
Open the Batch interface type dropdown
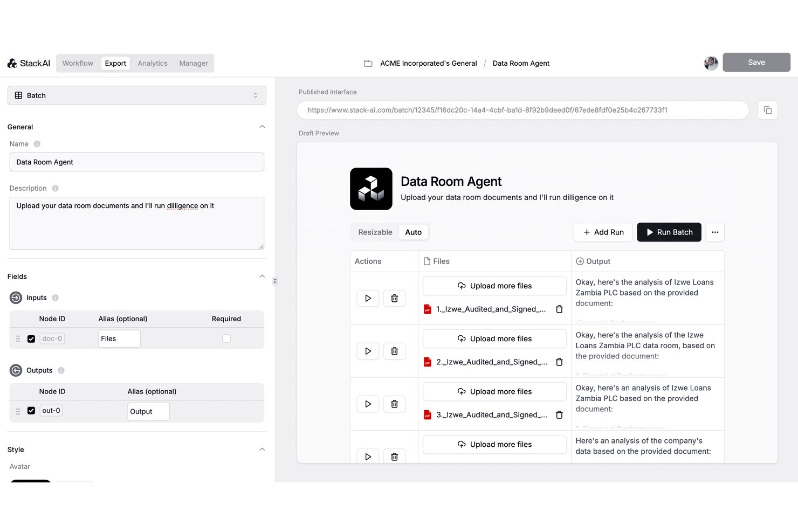coord(137,95)
